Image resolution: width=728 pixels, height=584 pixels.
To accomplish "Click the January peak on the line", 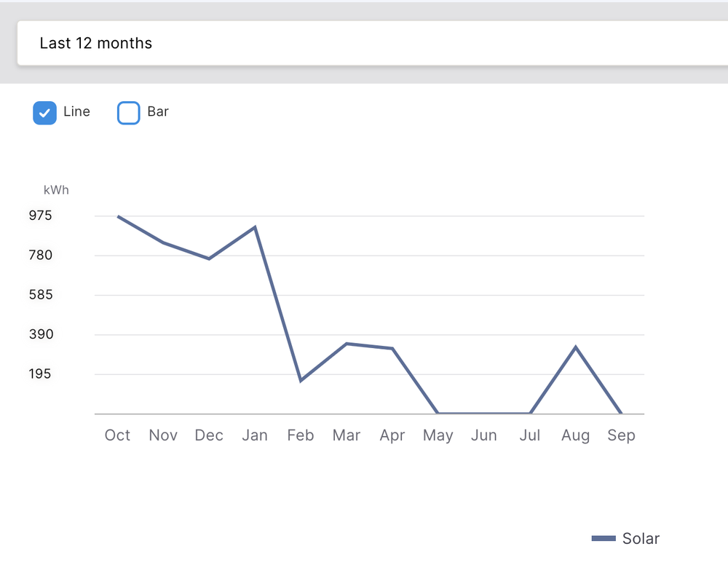I will [x=255, y=227].
